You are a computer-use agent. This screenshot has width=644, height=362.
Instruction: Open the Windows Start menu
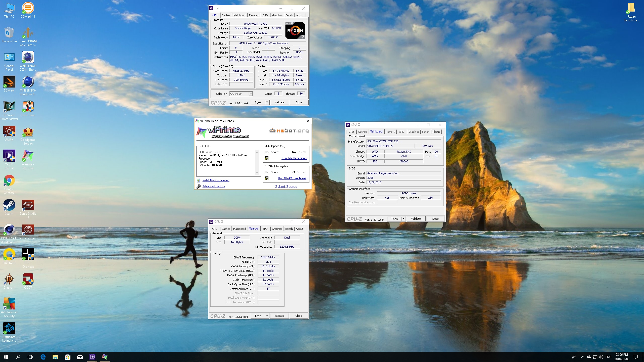tap(6, 357)
